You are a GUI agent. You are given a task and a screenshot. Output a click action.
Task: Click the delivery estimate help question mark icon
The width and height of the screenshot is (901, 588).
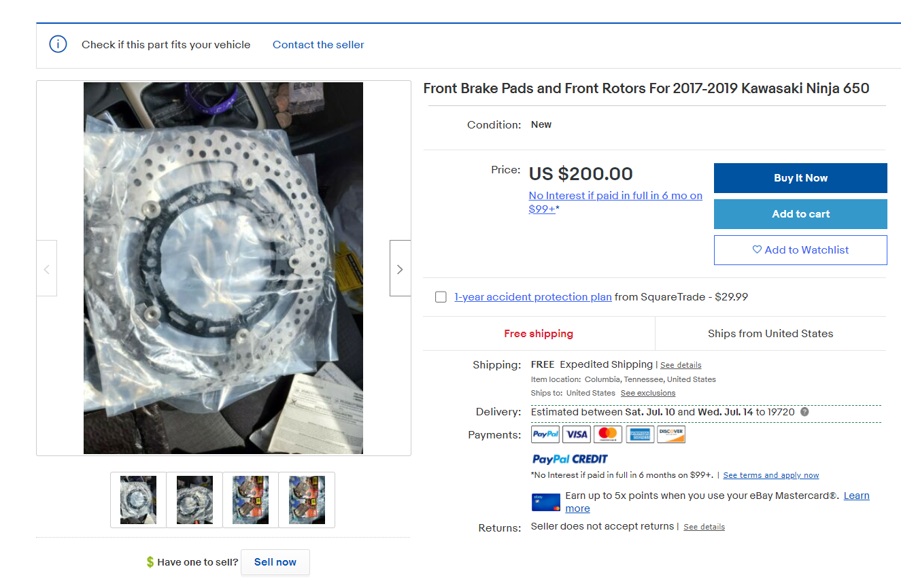point(804,412)
